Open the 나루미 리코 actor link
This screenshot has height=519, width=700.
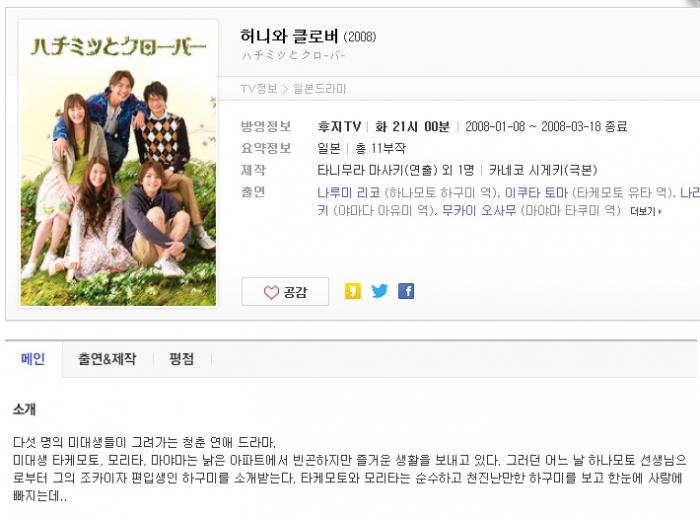tap(348, 193)
